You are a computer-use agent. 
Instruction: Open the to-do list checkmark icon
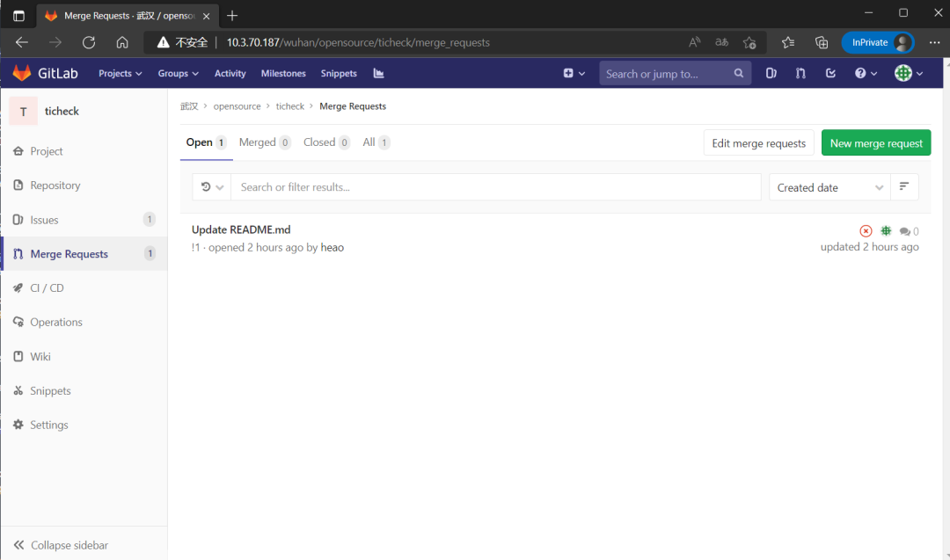(x=830, y=74)
